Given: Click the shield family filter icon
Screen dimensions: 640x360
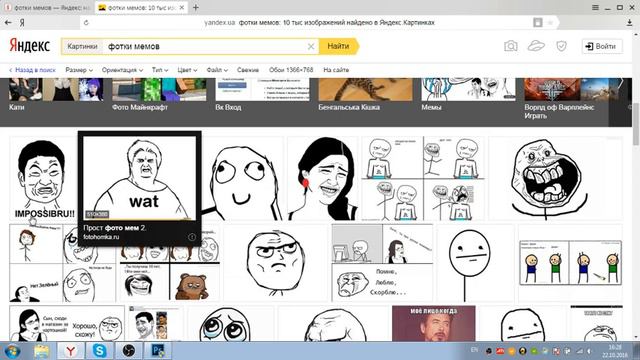Looking at the screenshot, I should click(562, 46).
